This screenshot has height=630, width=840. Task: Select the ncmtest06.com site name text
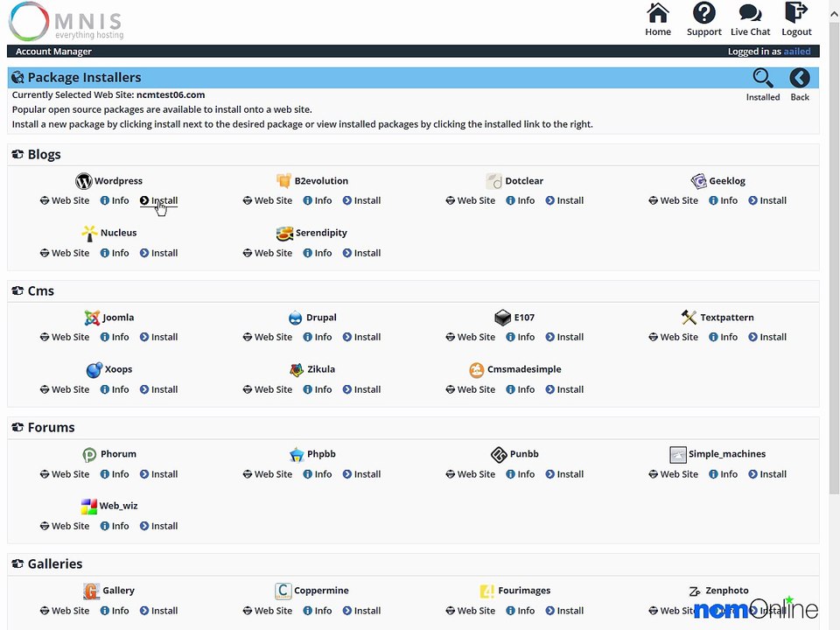click(x=171, y=94)
